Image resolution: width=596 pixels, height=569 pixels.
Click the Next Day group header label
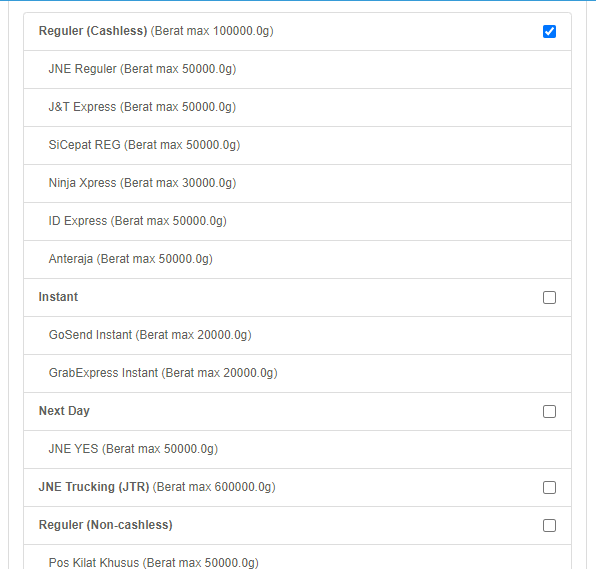click(x=64, y=411)
